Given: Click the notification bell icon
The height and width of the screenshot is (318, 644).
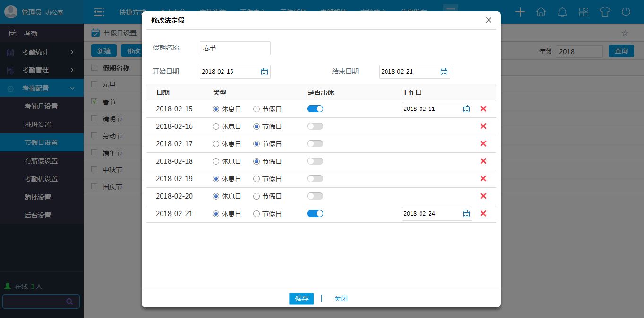Looking at the screenshot, I should (562, 12).
